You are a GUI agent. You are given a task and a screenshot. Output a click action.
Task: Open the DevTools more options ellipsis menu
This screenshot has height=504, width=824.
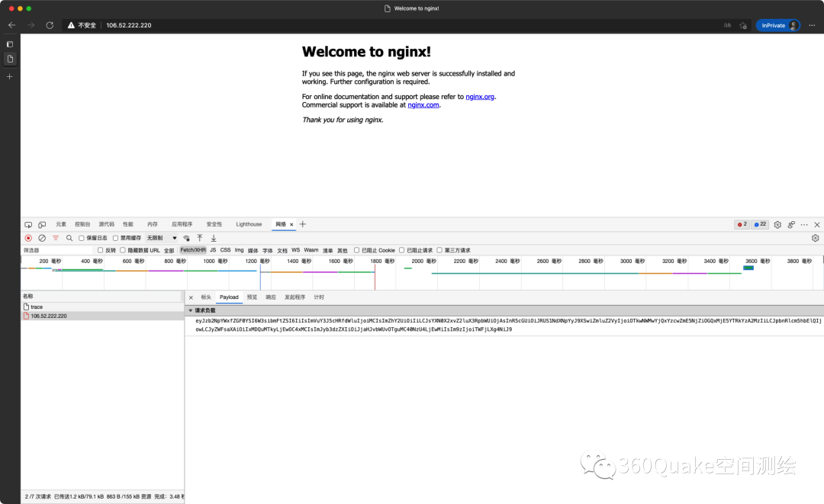[804, 225]
